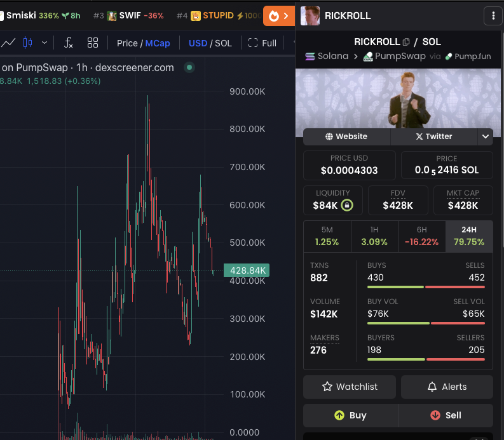Screen dimensions: 504x440
Task: Click the right panel scrollbar
Action: tap(502, 138)
